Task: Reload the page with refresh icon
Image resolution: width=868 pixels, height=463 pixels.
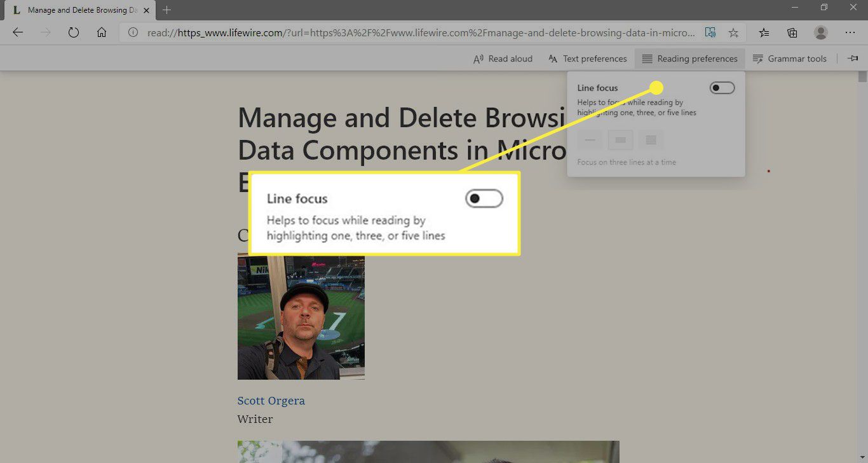Action: (74, 32)
